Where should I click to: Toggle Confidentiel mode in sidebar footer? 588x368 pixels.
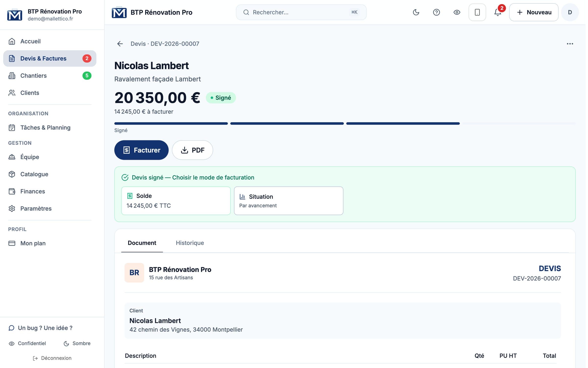[x=27, y=343]
